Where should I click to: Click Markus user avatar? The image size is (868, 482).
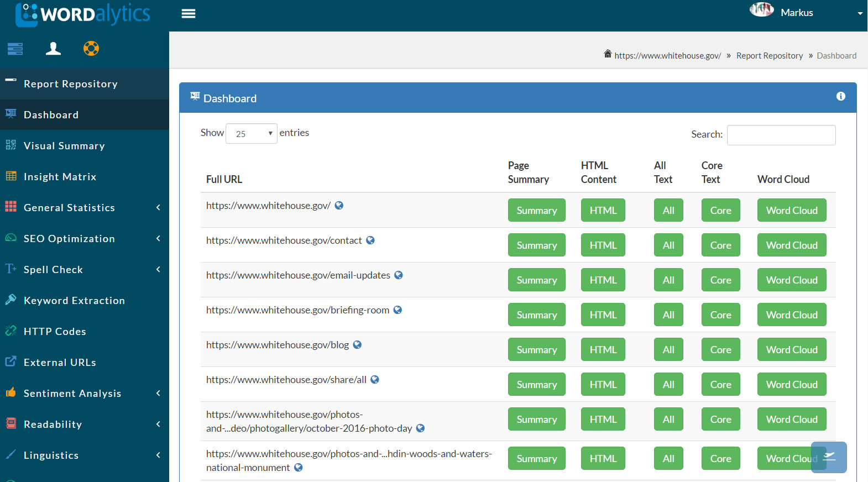[x=762, y=9]
